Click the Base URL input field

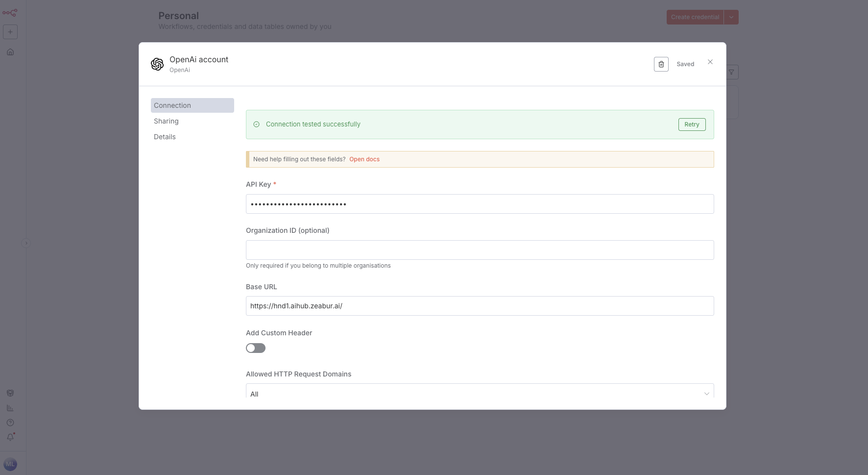(x=480, y=306)
